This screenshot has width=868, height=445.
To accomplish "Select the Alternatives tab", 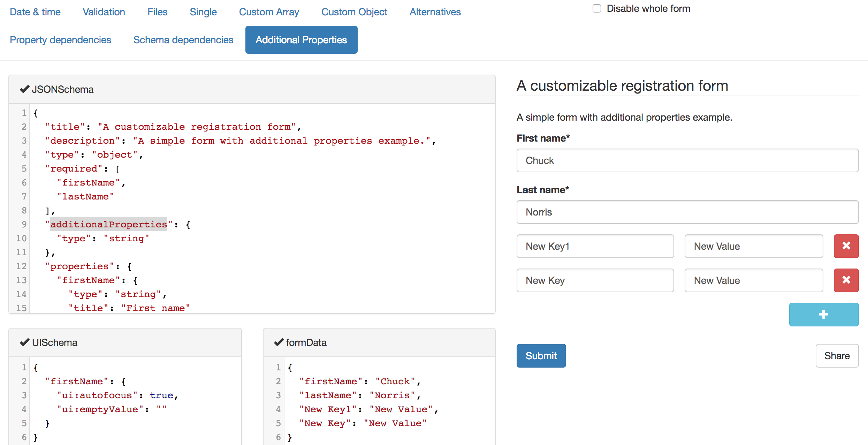I will [x=435, y=12].
